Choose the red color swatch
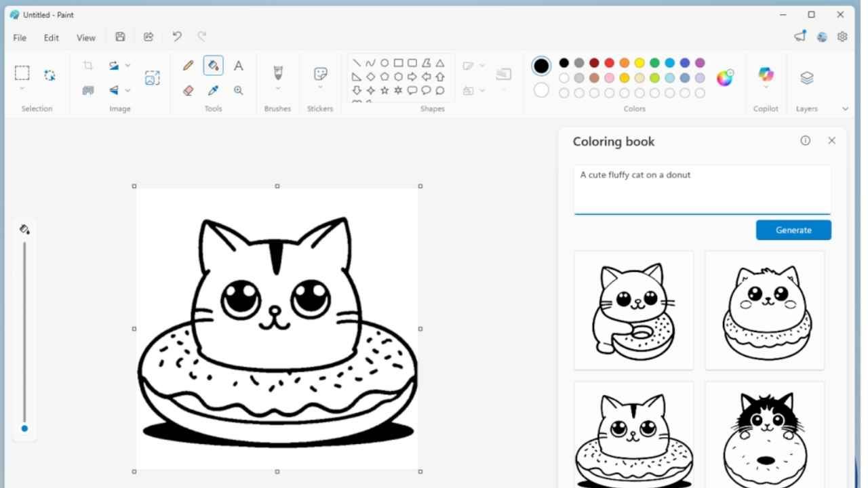This screenshot has height=488, width=868. click(x=610, y=66)
